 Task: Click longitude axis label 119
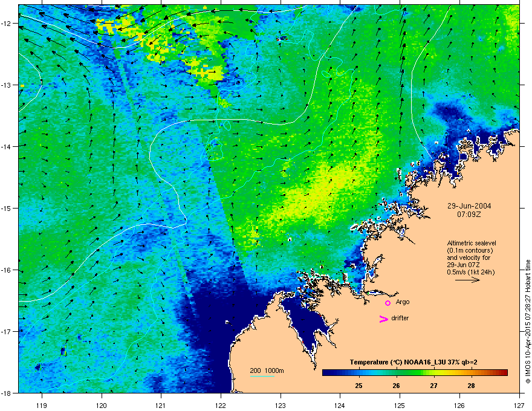click(42, 405)
